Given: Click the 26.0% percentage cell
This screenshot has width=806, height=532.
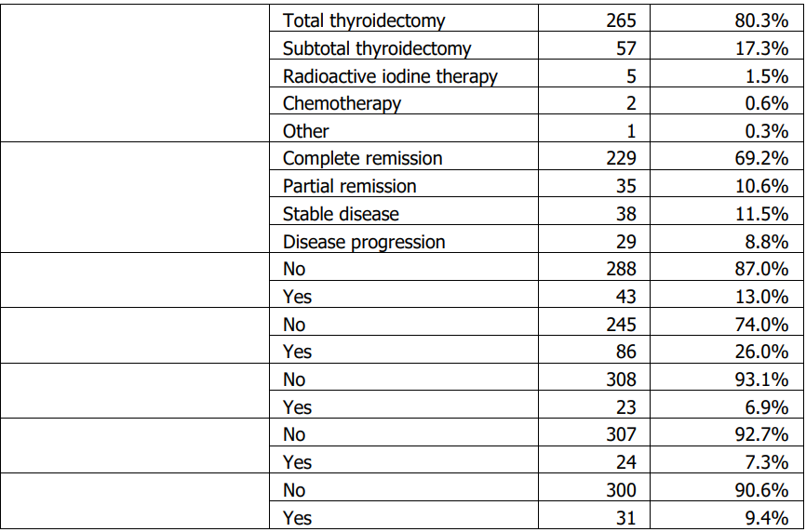Looking at the screenshot, I should coord(760,352).
